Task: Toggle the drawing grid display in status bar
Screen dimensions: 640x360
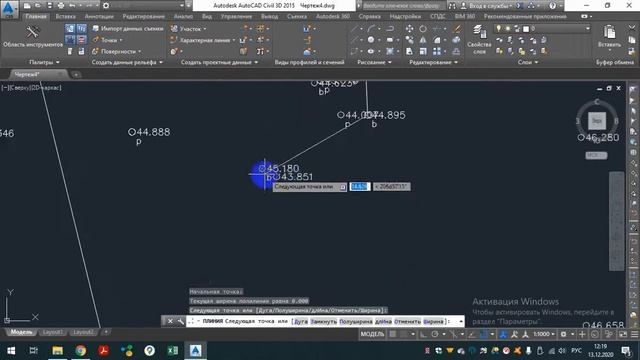Action: click(x=393, y=334)
